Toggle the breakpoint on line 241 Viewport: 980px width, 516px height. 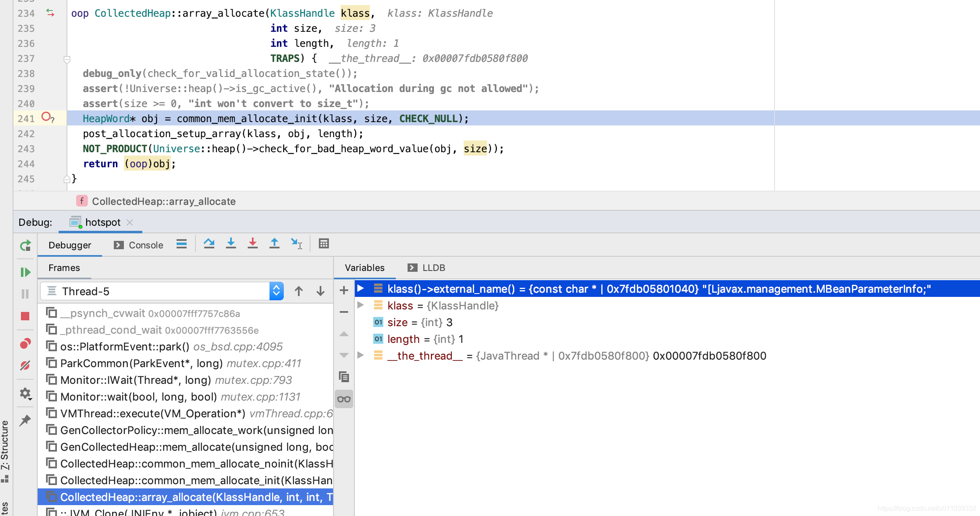click(46, 117)
